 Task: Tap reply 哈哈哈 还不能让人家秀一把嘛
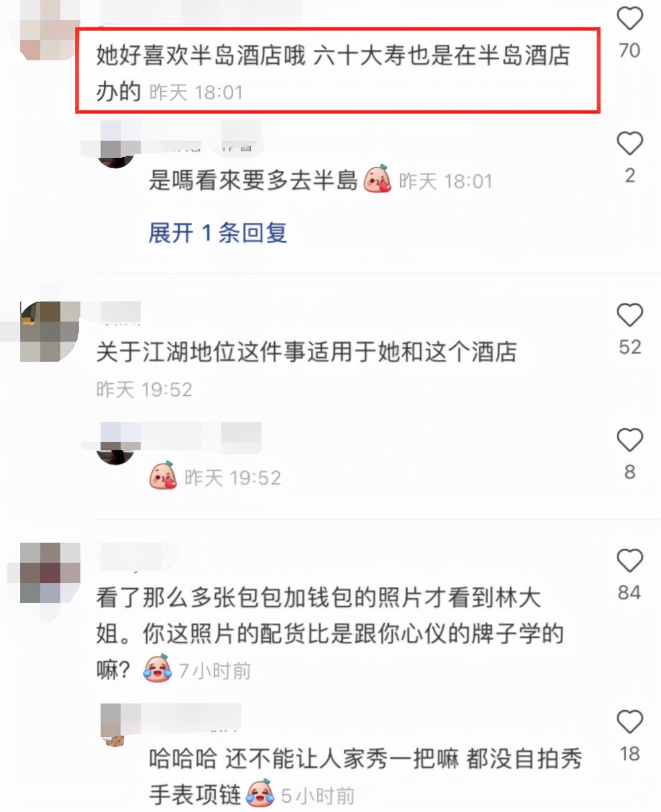(x=365, y=777)
